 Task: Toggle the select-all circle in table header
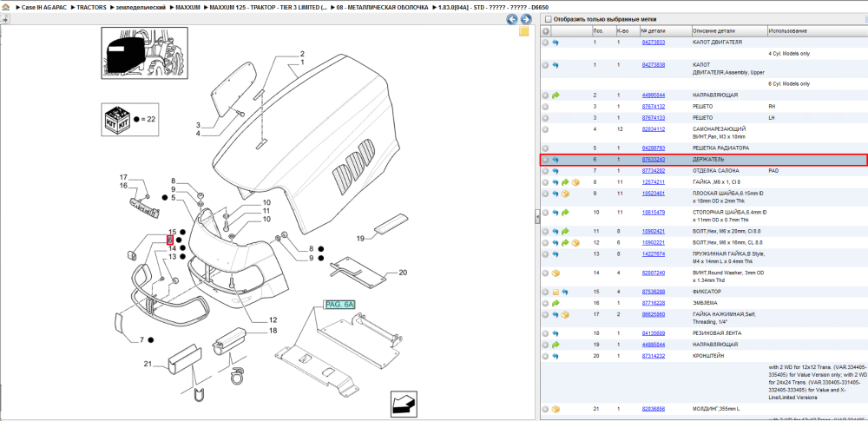point(545,30)
